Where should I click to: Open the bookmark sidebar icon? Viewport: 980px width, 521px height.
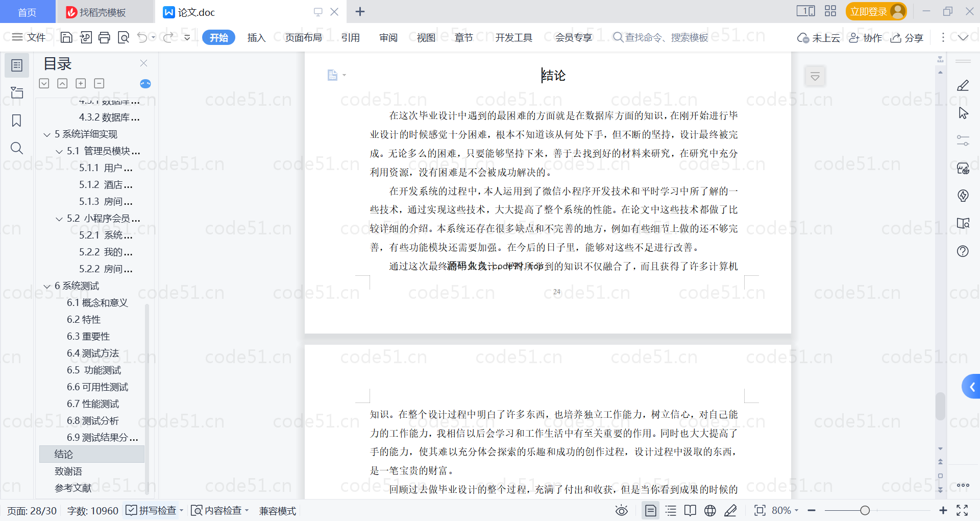(17, 121)
